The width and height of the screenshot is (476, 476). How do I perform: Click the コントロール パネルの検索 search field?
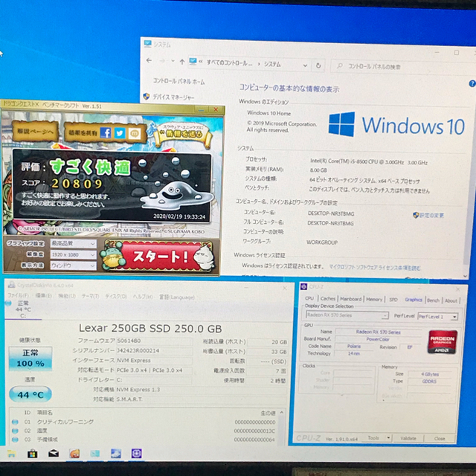402,66
